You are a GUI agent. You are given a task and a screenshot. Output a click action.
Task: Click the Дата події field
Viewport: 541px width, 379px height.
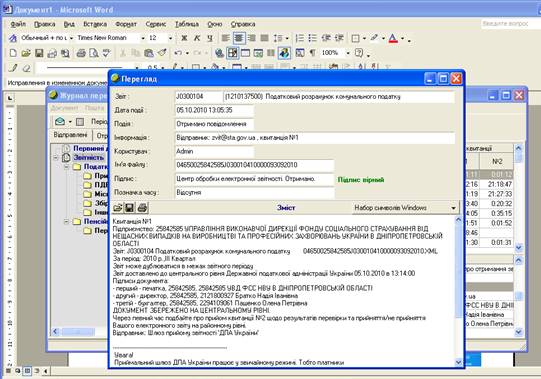[x=215, y=110]
